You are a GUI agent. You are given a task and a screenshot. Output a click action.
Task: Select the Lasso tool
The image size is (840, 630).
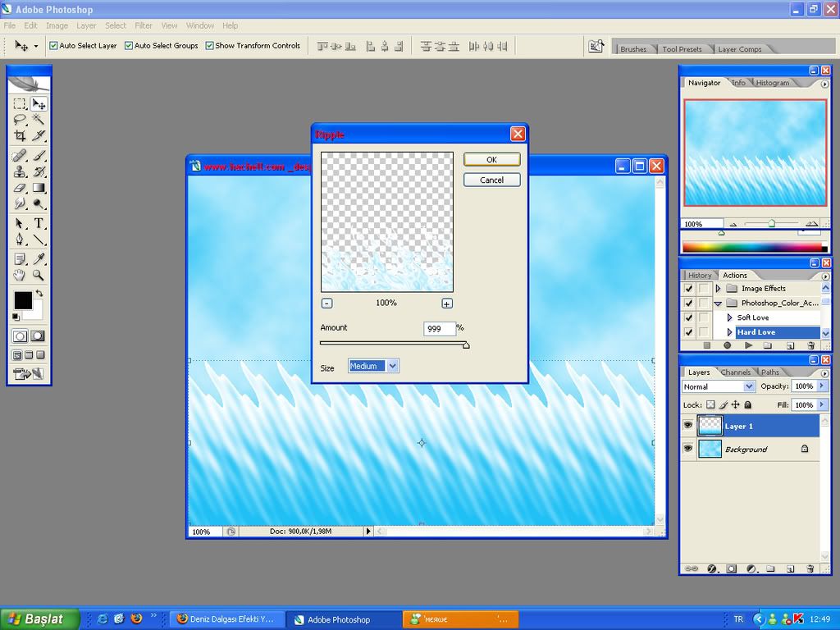point(20,120)
